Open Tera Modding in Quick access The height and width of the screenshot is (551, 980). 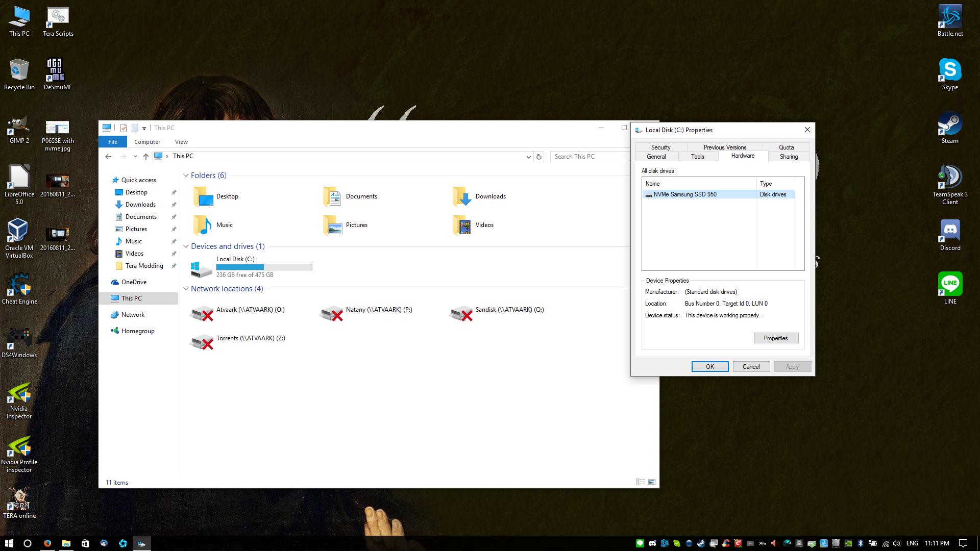(144, 266)
